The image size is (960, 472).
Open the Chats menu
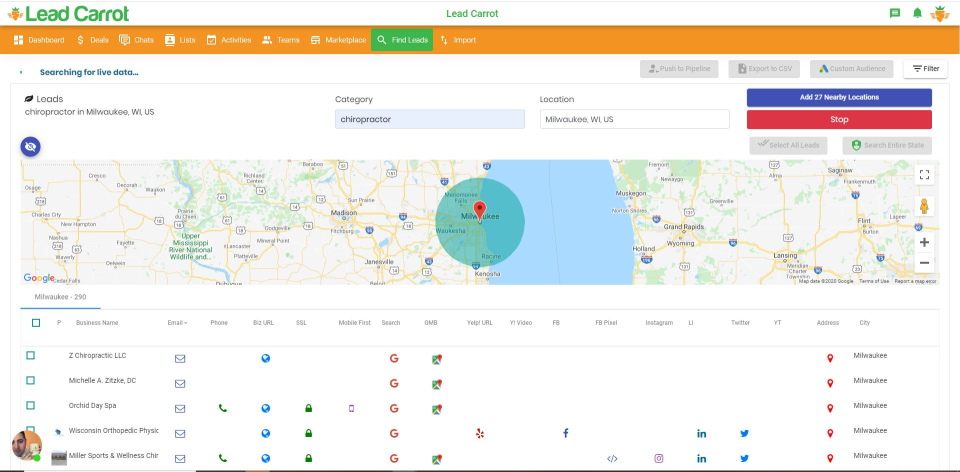[137, 40]
